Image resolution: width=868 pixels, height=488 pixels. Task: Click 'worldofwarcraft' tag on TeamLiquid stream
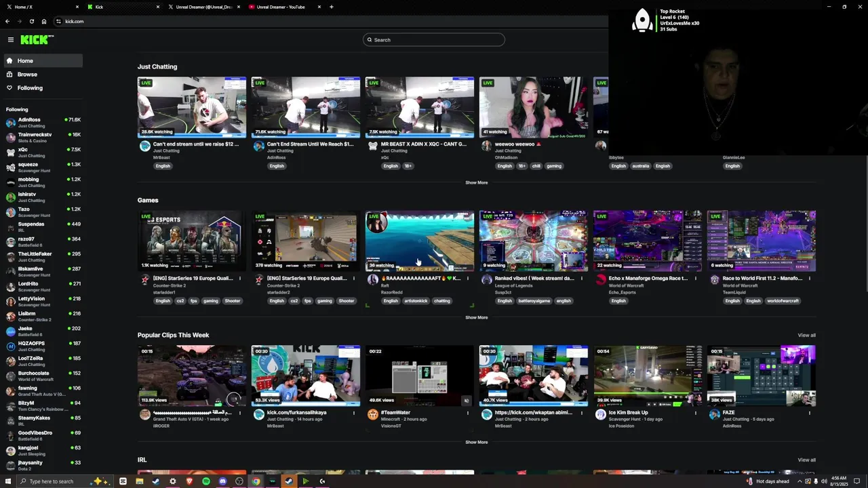783,301
